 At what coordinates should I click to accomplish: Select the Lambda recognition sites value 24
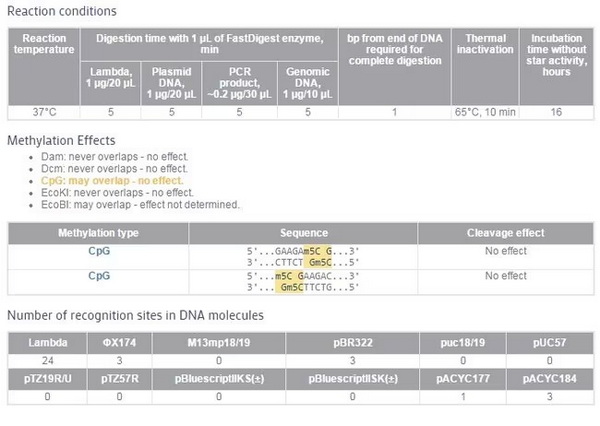tap(48, 361)
